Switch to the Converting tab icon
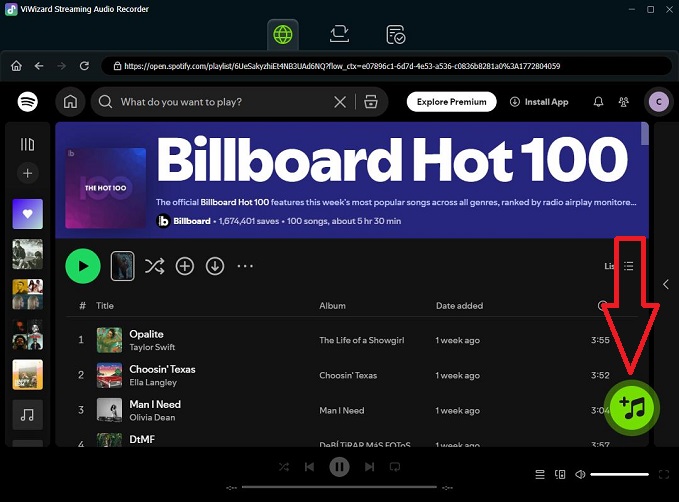This screenshot has height=502, width=679. [x=339, y=34]
